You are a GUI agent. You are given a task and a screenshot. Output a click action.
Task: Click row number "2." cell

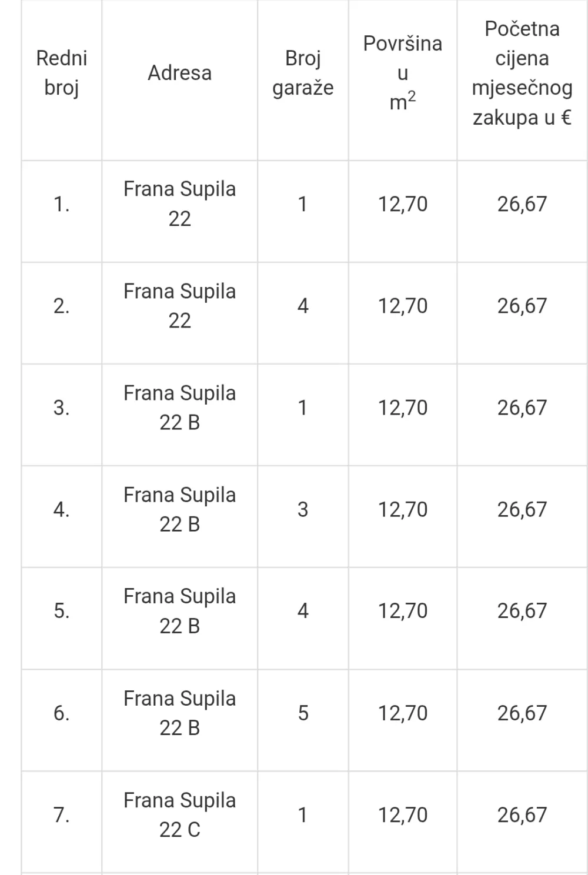tap(62, 306)
